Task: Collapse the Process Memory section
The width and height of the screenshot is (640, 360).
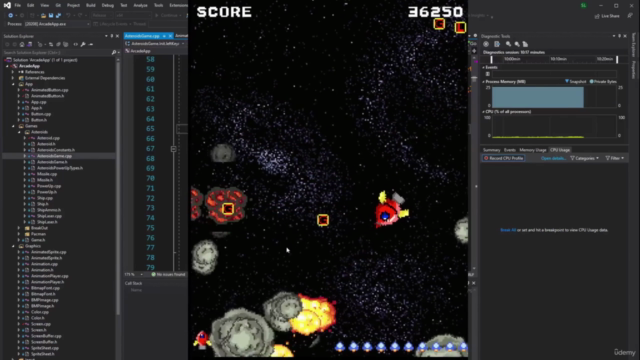Action: click(484, 82)
